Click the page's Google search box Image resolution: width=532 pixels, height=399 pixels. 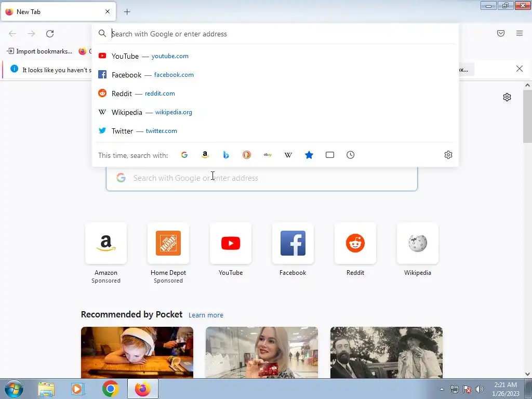(262, 178)
